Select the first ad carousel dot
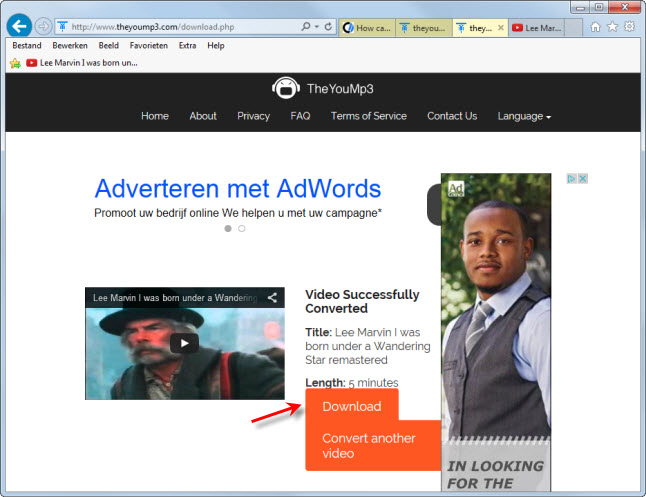The width and height of the screenshot is (646, 497). click(228, 228)
